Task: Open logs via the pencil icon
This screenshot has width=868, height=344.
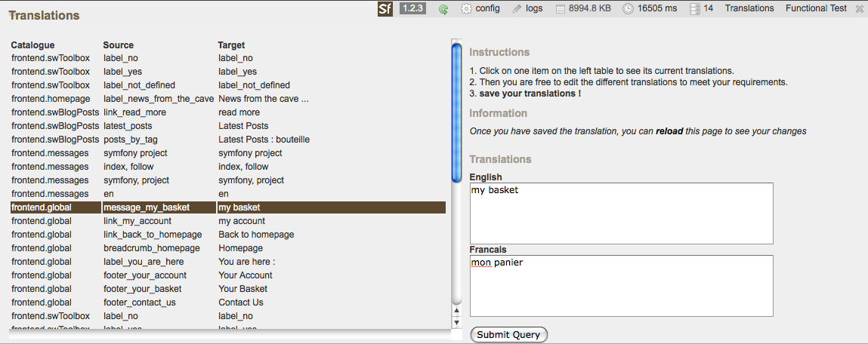Action: click(517, 9)
